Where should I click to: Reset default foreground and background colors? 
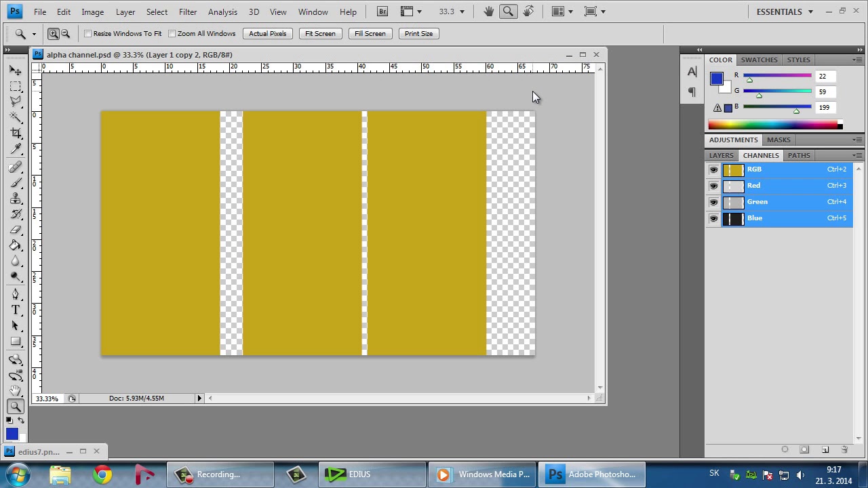(9, 421)
